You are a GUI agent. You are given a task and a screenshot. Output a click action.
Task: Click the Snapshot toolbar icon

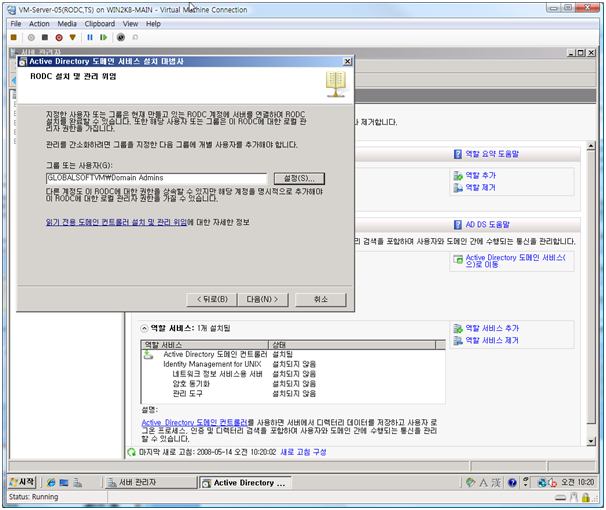[x=121, y=37]
